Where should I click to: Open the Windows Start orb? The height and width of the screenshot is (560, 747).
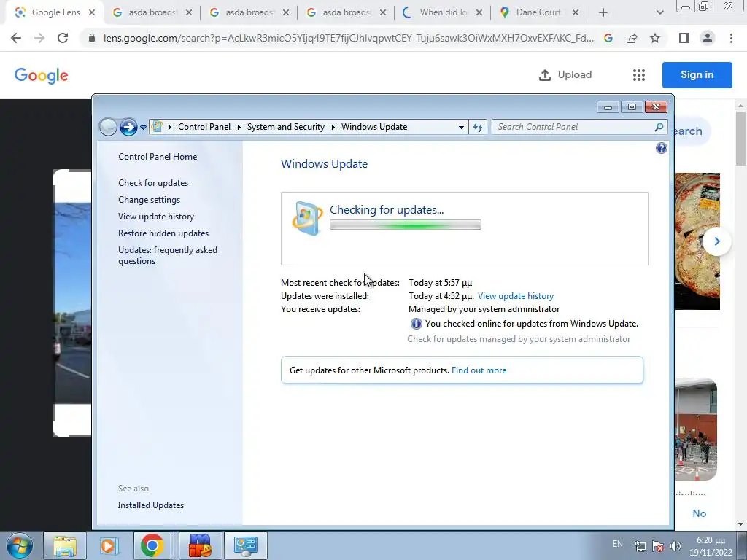click(20, 545)
